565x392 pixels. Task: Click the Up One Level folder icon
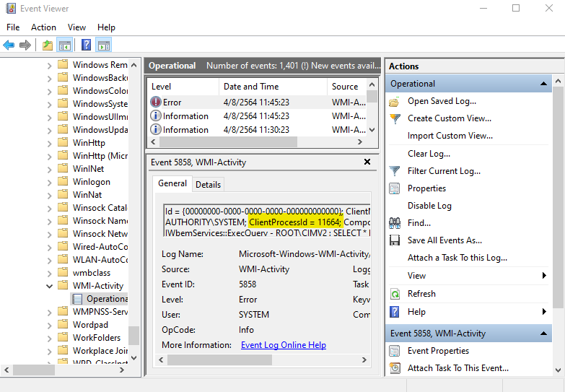click(48, 45)
